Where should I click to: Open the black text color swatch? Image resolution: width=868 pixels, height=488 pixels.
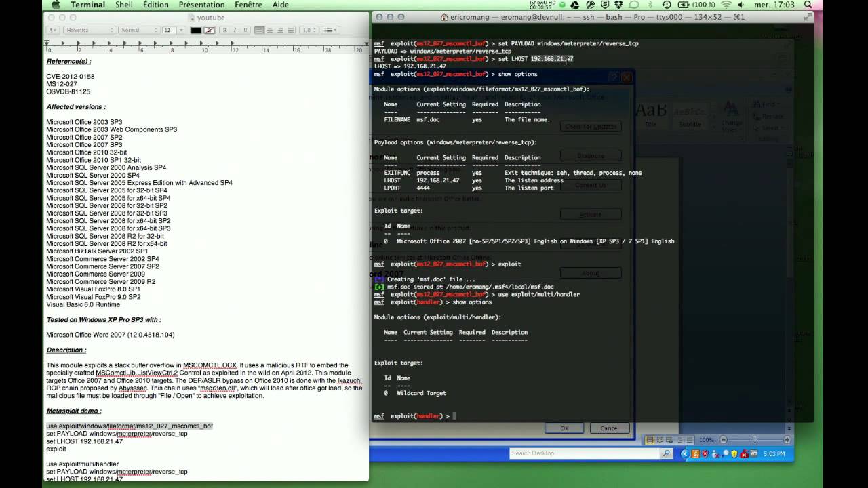(x=196, y=30)
